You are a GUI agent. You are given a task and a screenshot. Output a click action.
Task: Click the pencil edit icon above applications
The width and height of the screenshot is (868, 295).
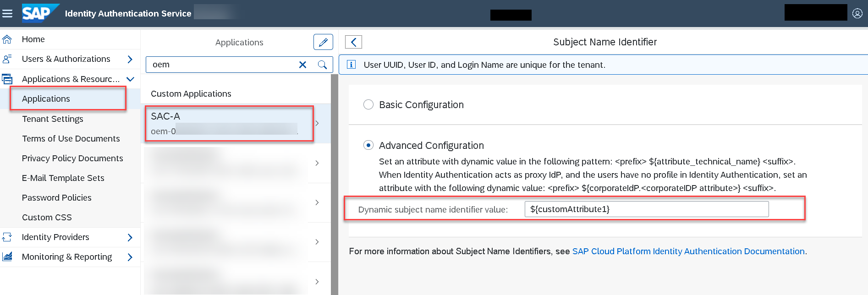[323, 42]
